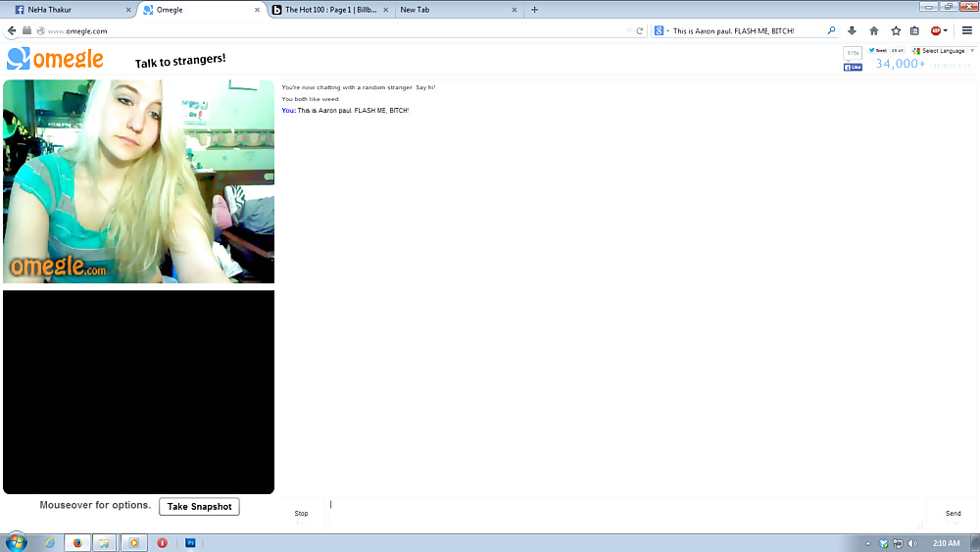
Task: Close the New Tab tab
Action: [514, 10]
